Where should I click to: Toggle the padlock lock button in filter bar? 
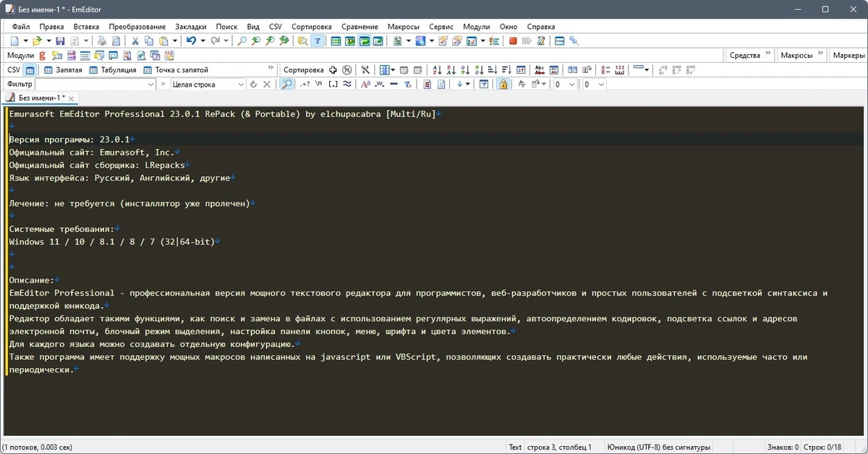click(503, 85)
